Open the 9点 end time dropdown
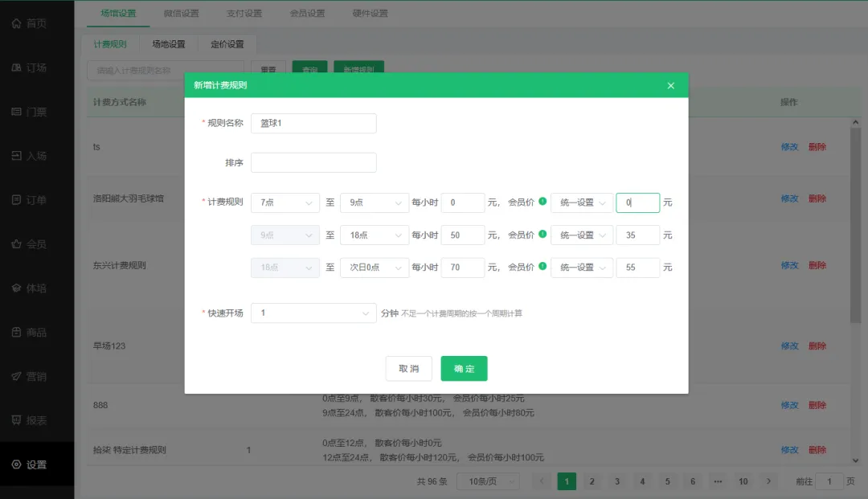 (x=374, y=202)
